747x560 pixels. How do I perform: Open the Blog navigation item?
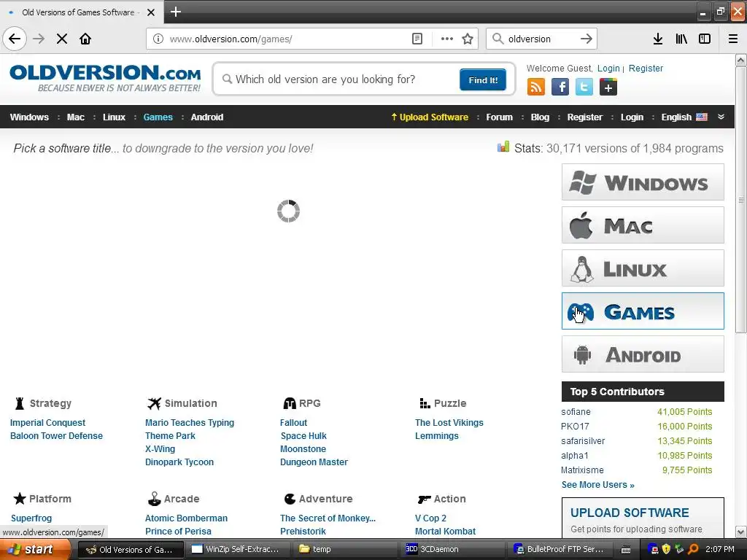click(540, 117)
